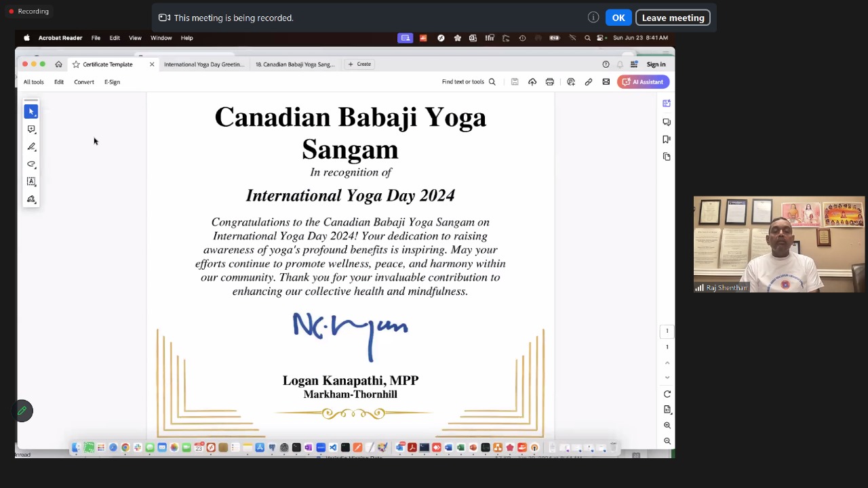Viewport: 868px width, 488px height.
Task: Save the document with disk icon
Action: (x=515, y=82)
